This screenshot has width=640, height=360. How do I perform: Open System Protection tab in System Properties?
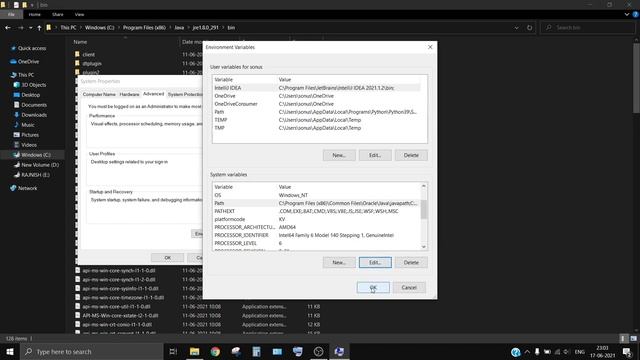pos(184,94)
